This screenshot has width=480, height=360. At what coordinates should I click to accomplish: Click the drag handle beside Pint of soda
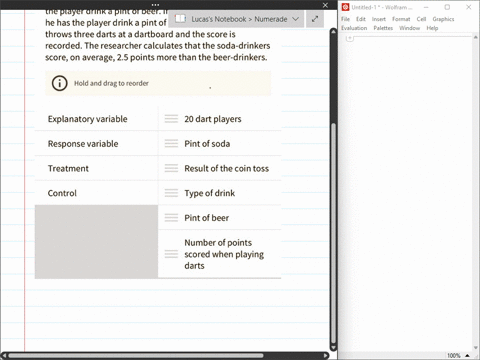pyautogui.click(x=171, y=144)
